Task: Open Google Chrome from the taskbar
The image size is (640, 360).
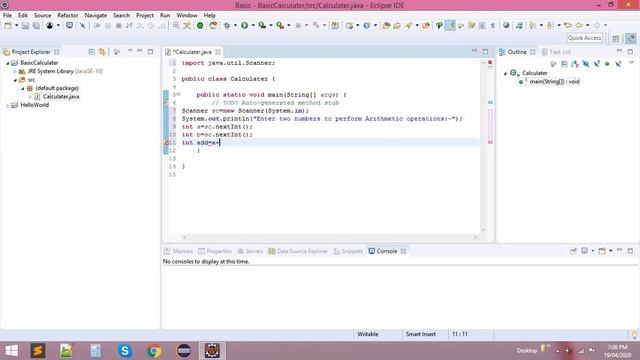Action: (154, 351)
